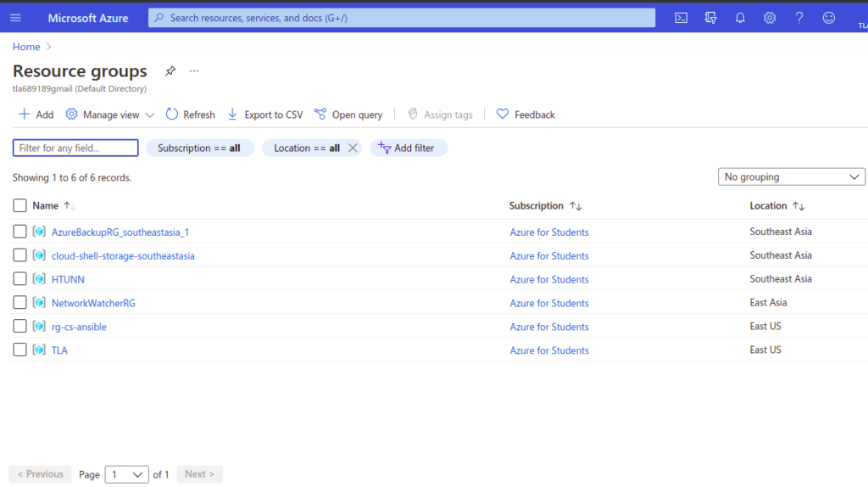
Task: Open the HTUNN resource group link
Action: point(68,279)
